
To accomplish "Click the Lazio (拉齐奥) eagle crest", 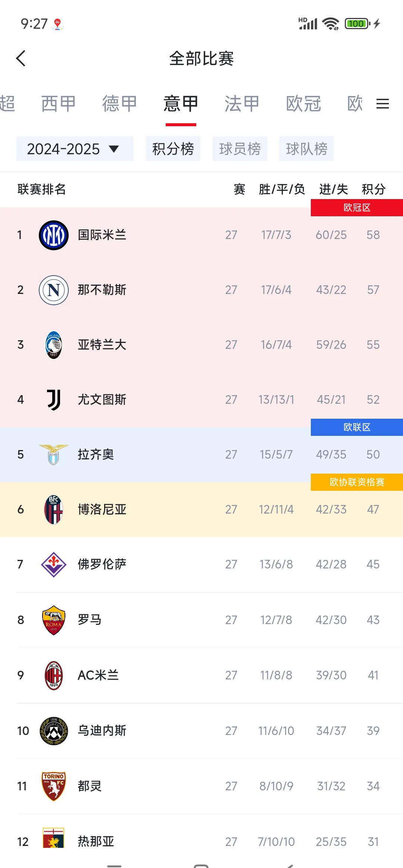I will (53, 454).
